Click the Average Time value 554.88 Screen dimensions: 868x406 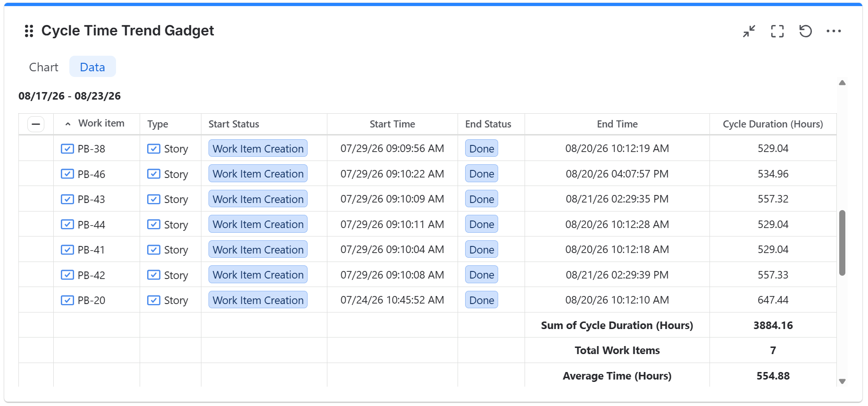[773, 376]
